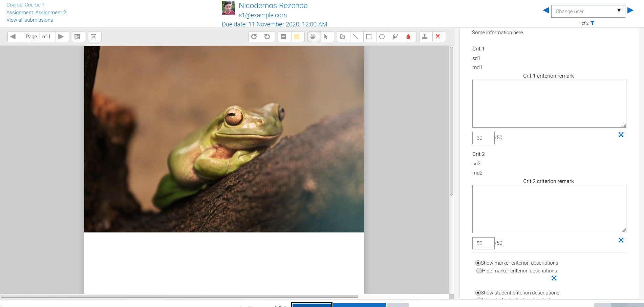
Task: Select the highlighter tool
Action: 396,37
